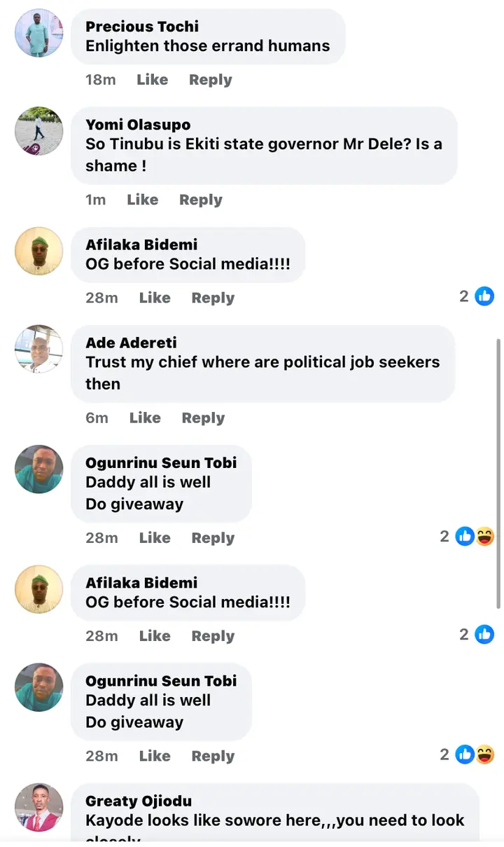Click like reaction icon on second Afilaka Bidemi comment
The width and height of the screenshot is (504, 847).
(484, 635)
